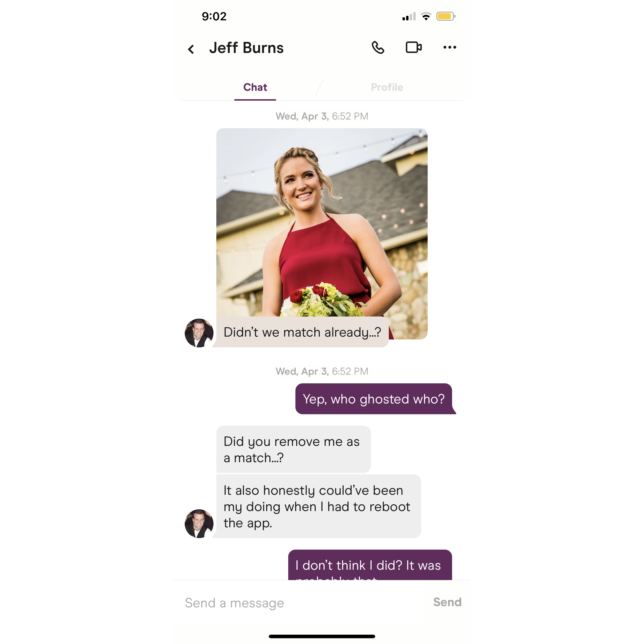
Task: Tap Jeff's avatar next to the reboot message
Action: [199, 523]
